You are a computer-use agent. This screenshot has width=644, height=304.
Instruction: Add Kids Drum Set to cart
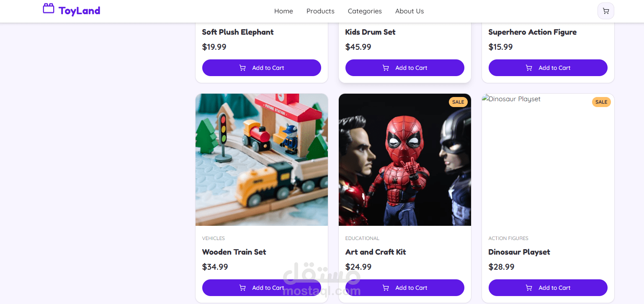pos(405,68)
